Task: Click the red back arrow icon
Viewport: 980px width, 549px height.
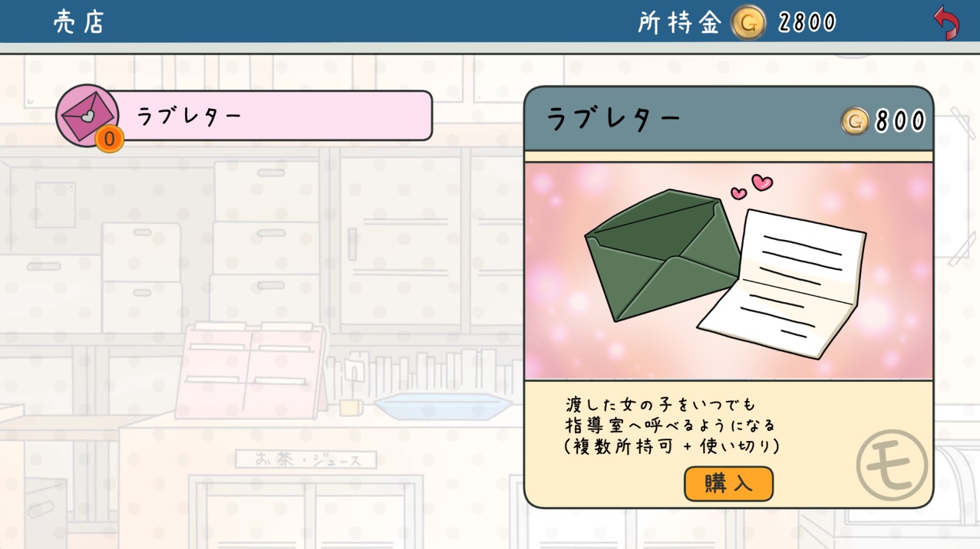Action: tap(946, 21)
